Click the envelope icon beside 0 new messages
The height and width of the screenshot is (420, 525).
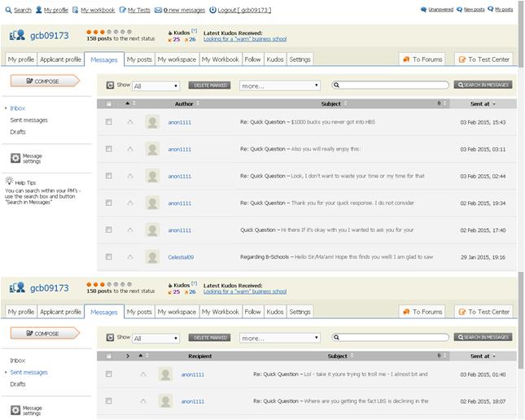coord(158,11)
